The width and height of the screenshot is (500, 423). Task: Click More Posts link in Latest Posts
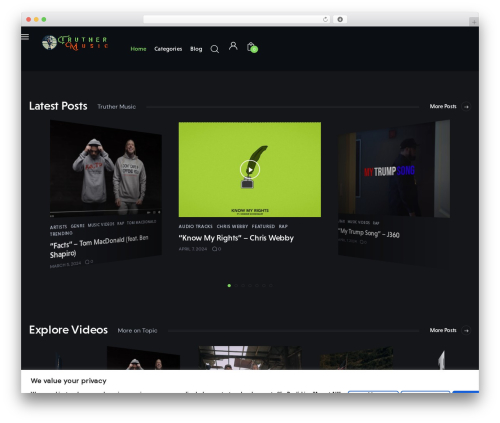pyautogui.click(x=443, y=106)
